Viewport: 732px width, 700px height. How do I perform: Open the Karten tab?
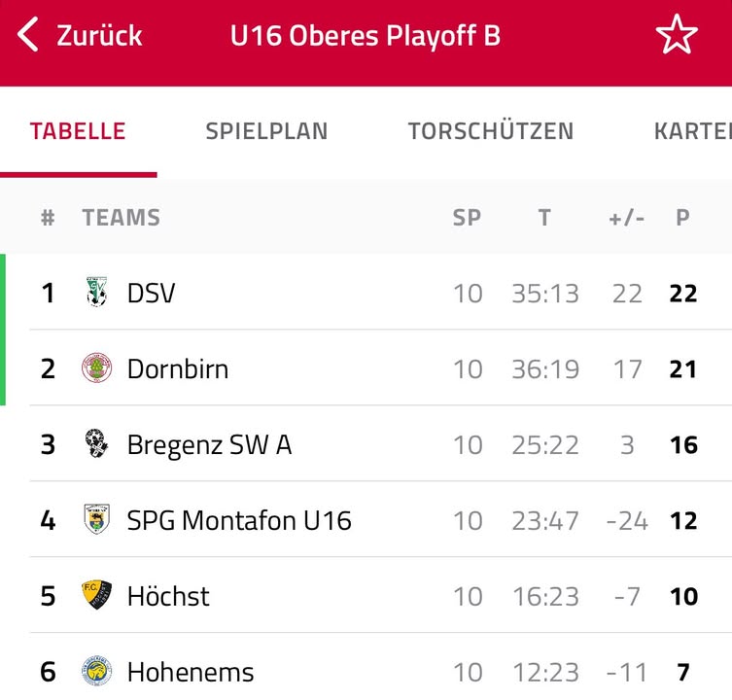pyautogui.click(x=692, y=131)
